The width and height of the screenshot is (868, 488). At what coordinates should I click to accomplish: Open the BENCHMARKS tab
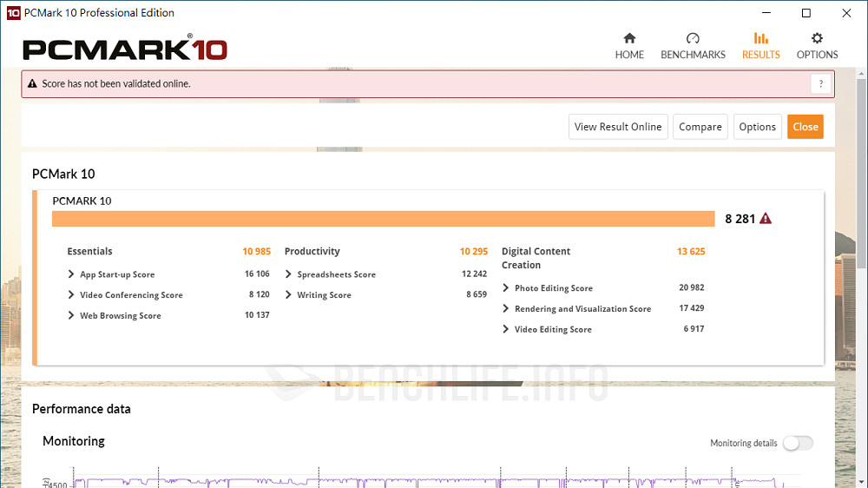pos(693,46)
